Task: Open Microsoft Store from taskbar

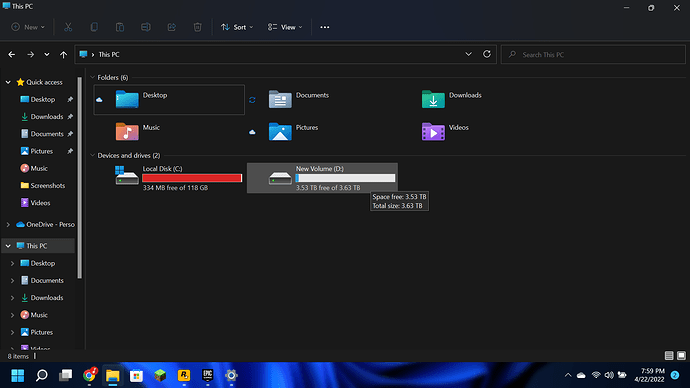Action: [136, 375]
